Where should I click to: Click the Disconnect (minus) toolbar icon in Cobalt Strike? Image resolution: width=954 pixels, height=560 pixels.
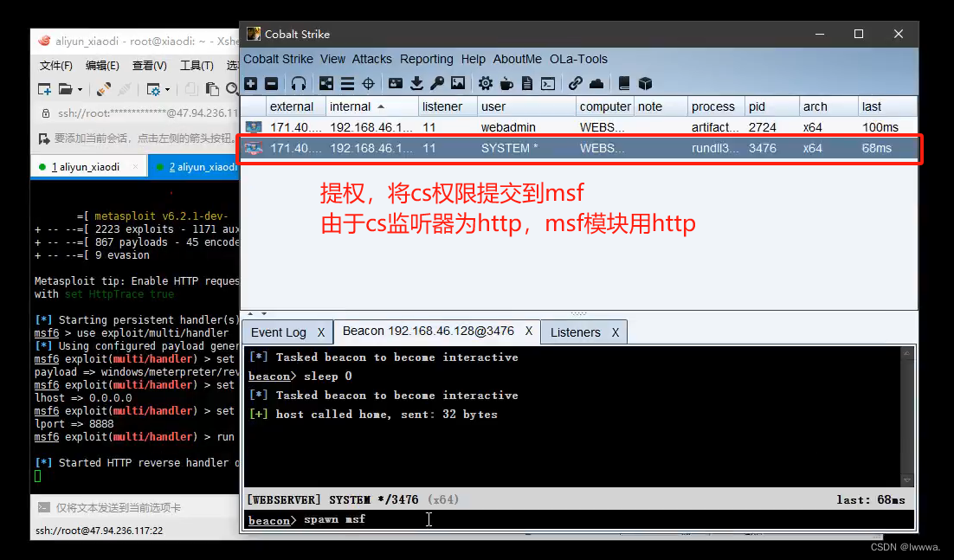[x=271, y=83]
